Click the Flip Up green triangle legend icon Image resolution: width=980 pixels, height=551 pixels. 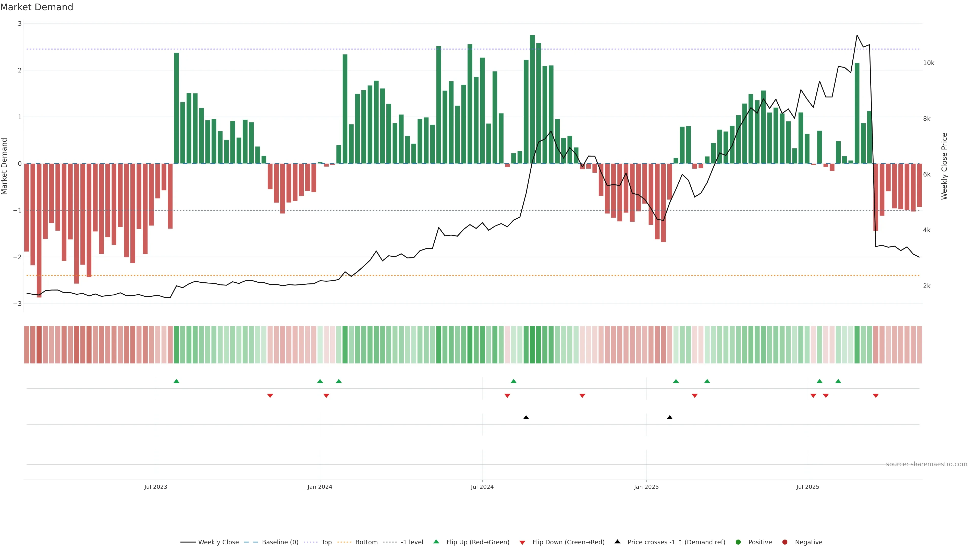tap(436, 542)
